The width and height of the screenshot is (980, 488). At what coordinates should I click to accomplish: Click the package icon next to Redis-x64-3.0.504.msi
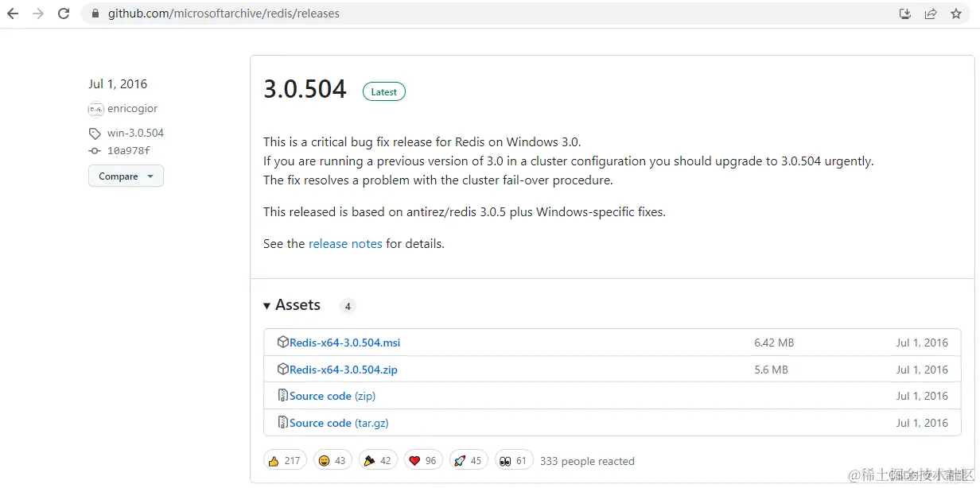tap(282, 343)
